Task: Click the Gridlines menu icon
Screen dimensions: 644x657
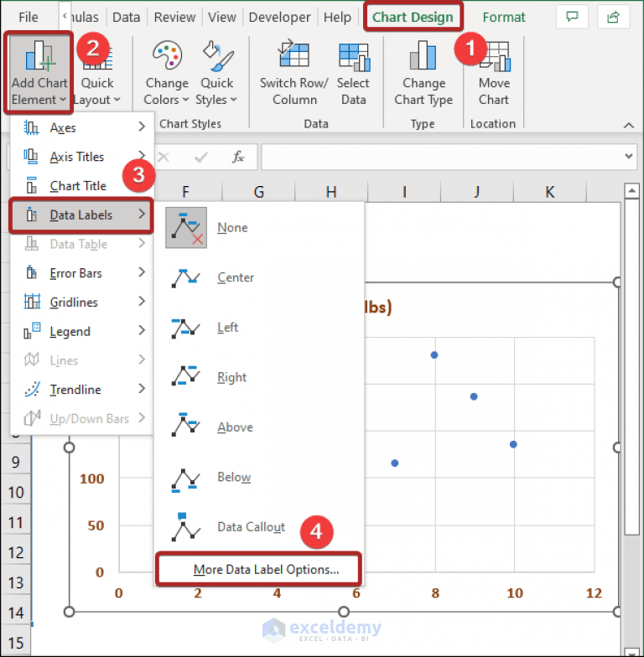Action: 32,302
